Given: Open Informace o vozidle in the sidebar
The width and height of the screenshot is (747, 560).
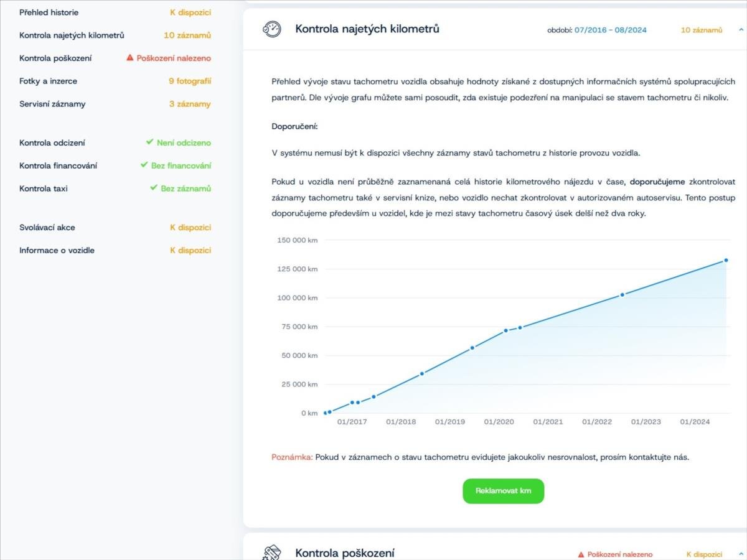Looking at the screenshot, I should click(57, 251).
